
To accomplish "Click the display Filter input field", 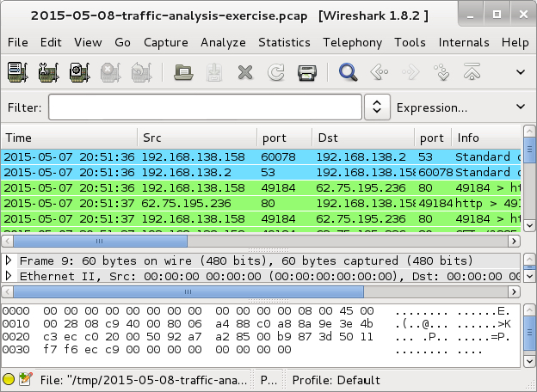I will 205,107.
